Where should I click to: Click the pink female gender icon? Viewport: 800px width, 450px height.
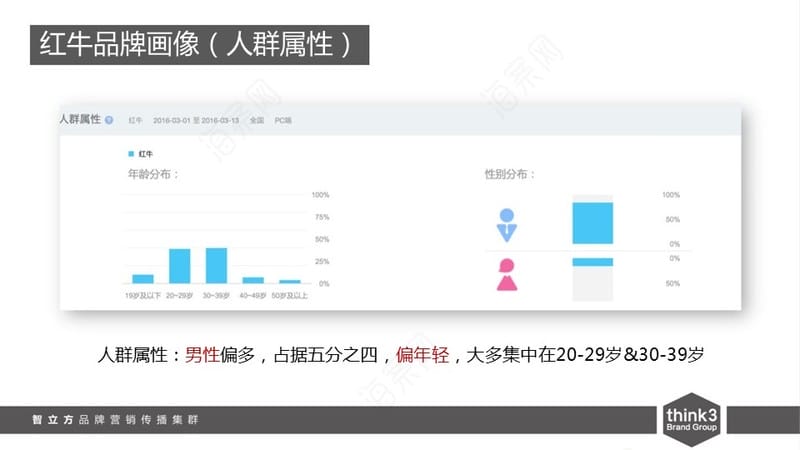507,274
